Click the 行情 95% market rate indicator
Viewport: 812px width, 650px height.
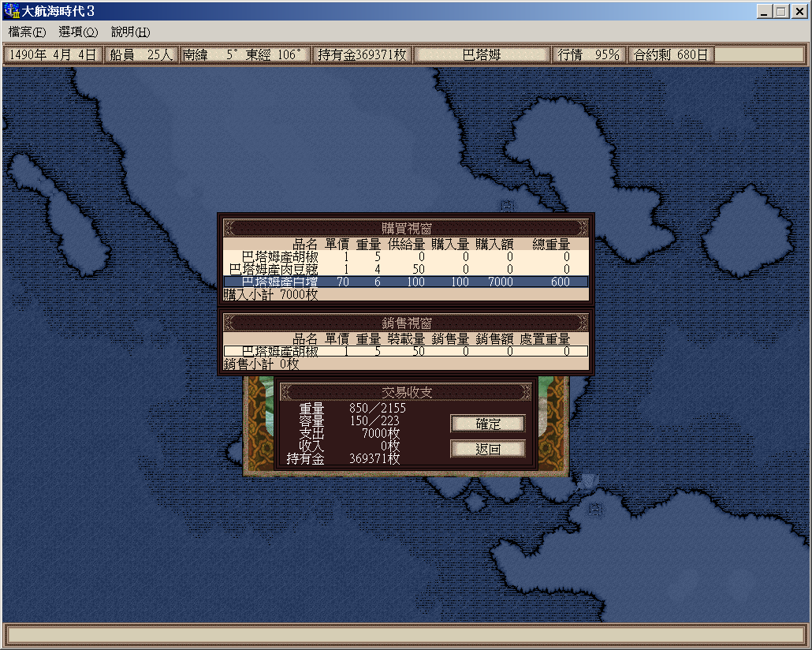pos(588,55)
